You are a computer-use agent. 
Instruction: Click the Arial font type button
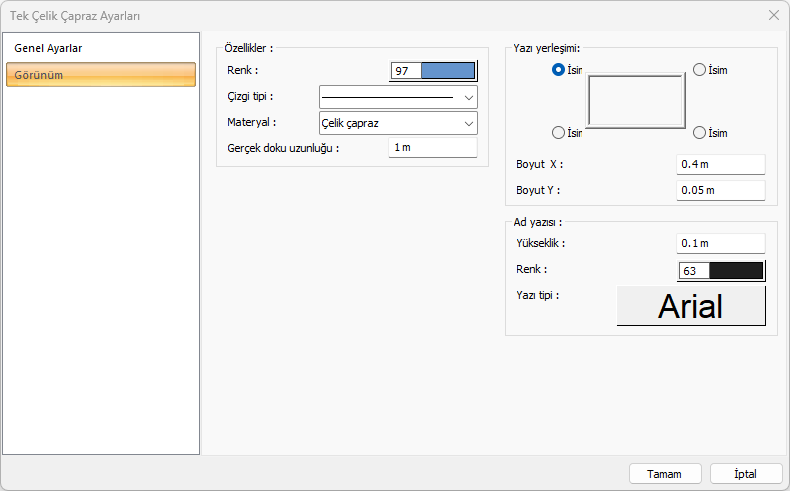(691, 306)
